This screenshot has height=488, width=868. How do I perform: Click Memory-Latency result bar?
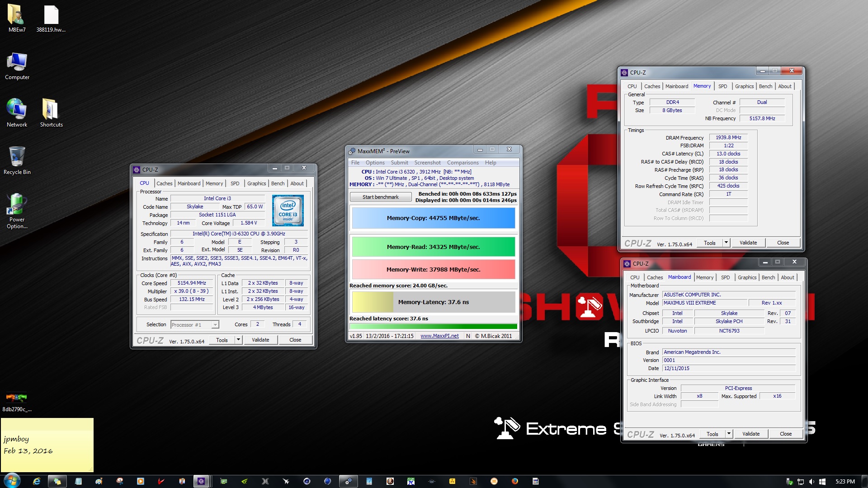[434, 302]
